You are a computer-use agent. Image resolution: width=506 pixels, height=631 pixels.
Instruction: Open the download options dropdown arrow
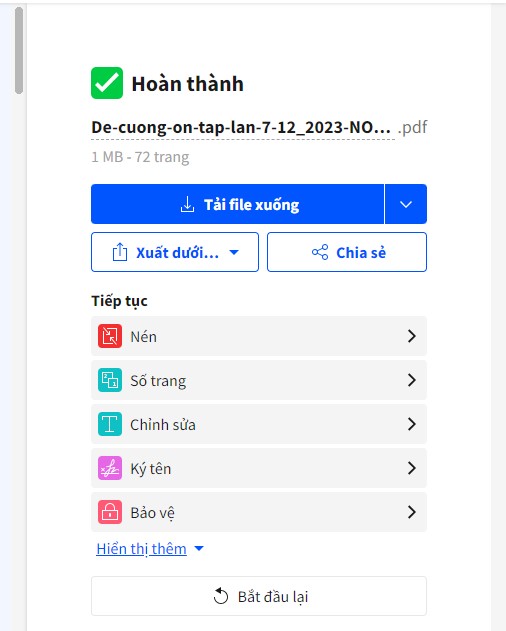[406, 204]
